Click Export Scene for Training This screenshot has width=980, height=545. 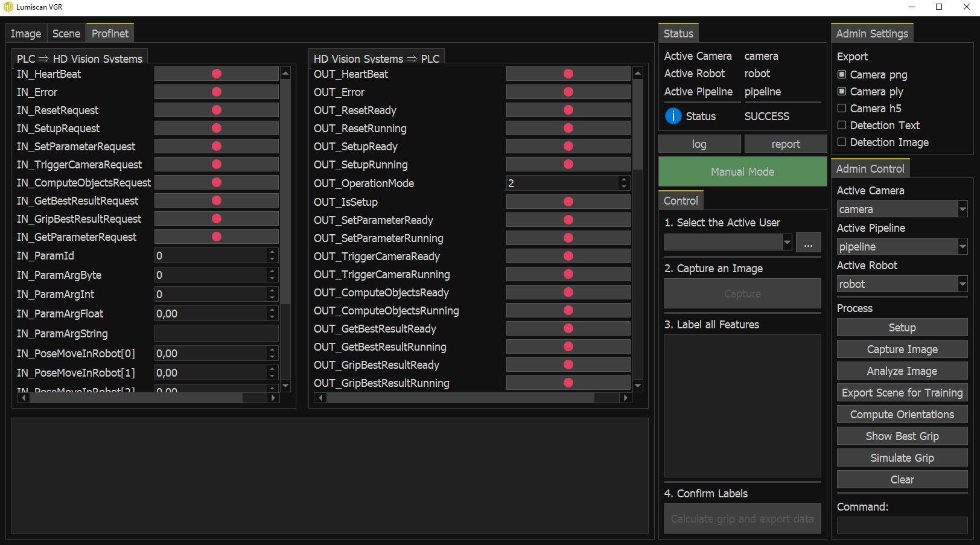902,392
